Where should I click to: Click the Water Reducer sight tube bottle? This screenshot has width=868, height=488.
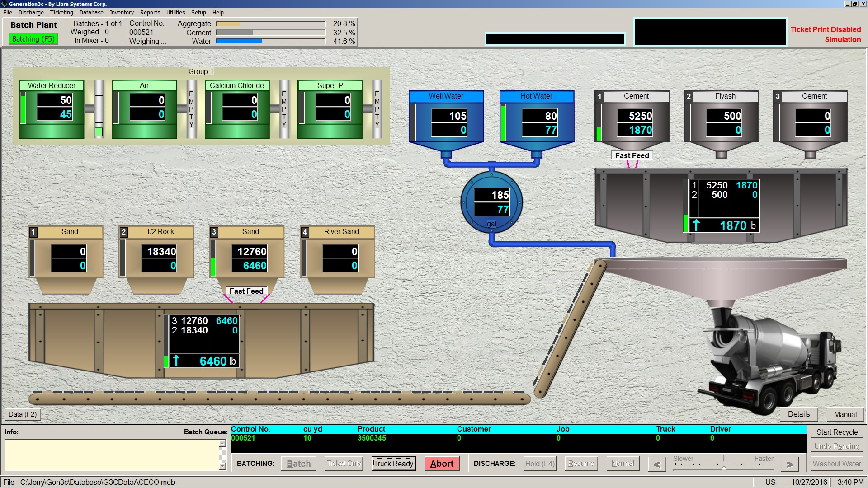[99, 109]
